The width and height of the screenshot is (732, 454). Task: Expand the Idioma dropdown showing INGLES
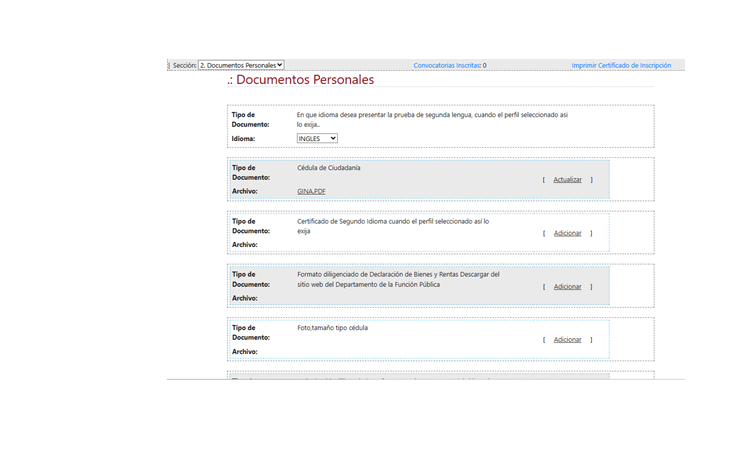(x=317, y=139)
